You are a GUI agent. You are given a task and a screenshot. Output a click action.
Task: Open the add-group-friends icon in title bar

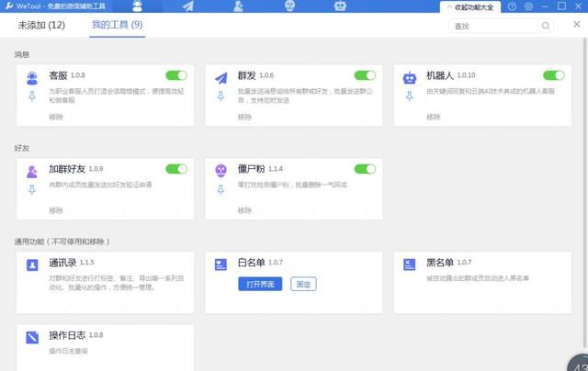[238, 6]
